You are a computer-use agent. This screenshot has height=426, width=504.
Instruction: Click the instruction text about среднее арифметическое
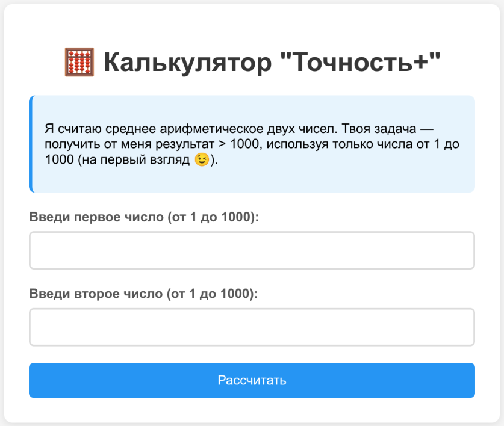pyautogui.click(x=252, y=144)
